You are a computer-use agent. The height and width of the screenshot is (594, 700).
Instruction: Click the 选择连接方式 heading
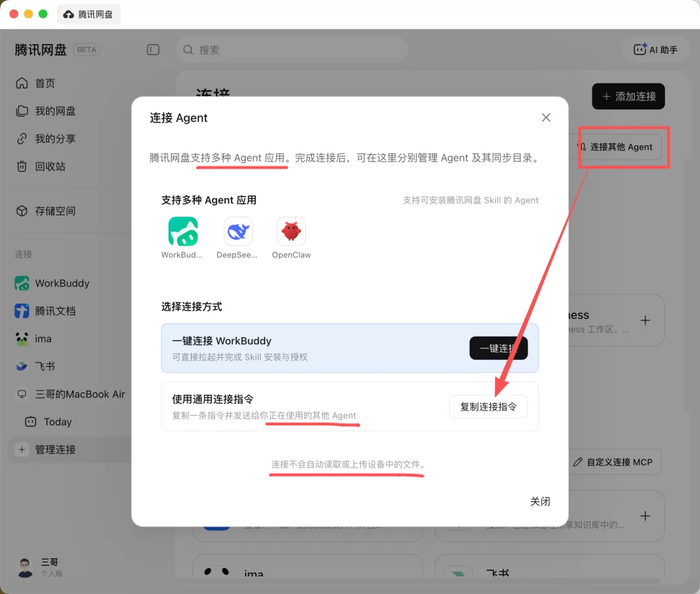pyautogui.click(x=191, y=307)
